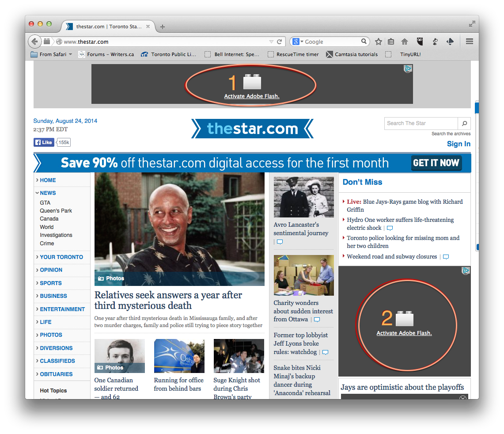Activate Adobe Flash in sidebar ad
Screen dimensions: 504x434
point(404,333)
